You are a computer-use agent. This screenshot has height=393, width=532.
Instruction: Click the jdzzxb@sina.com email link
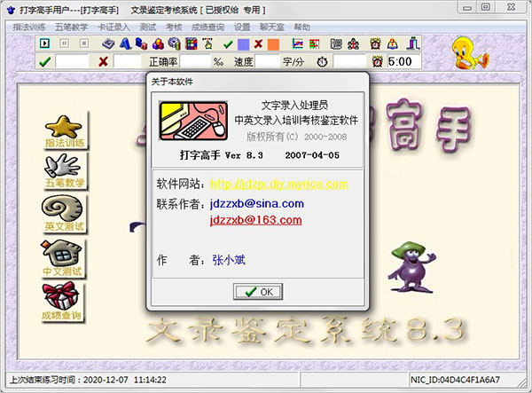(x=257, y=204)
